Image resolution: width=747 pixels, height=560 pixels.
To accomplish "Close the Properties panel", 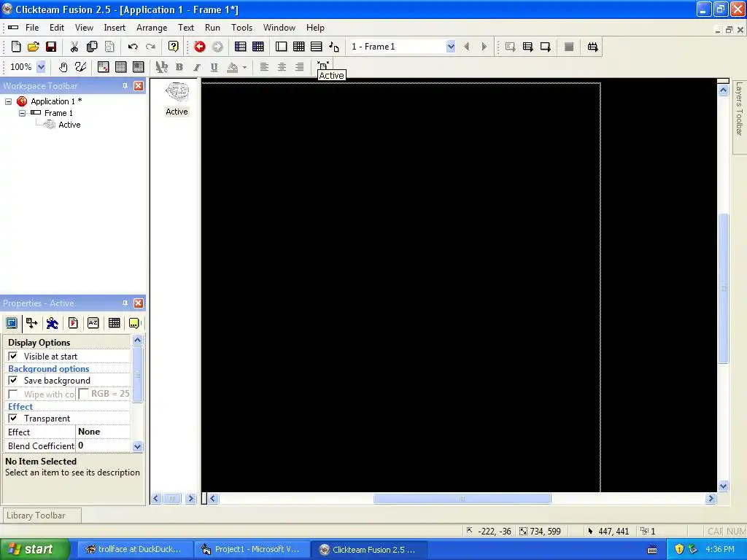I will point(139,303).
